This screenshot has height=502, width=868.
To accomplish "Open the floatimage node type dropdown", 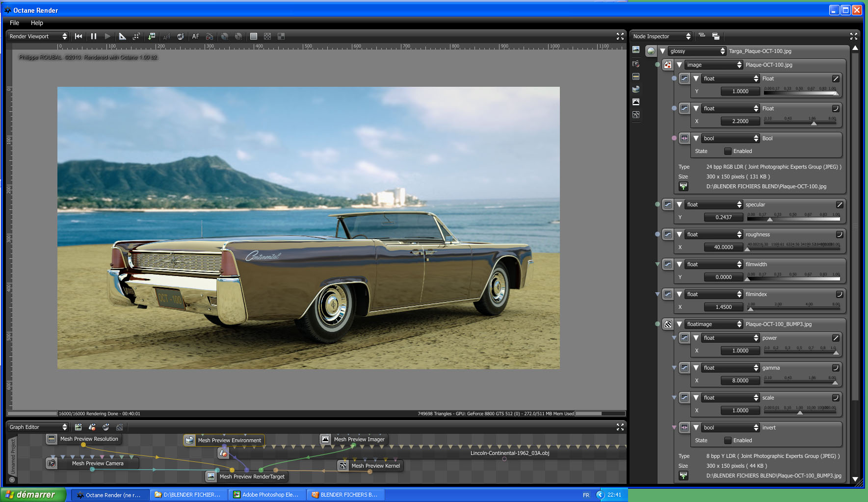I will tap(714, 324).
